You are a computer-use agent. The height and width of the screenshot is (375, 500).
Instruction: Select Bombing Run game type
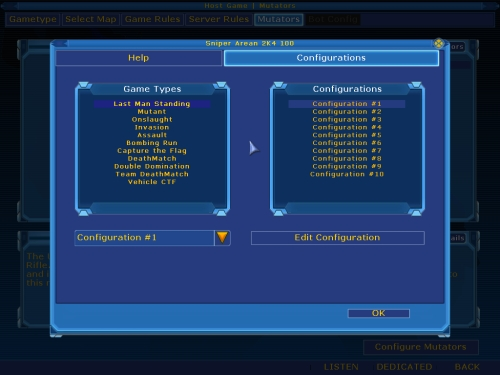pos(152,143)
